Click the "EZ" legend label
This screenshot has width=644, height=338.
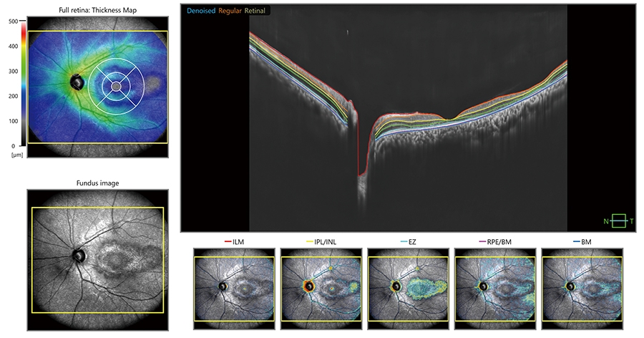point(412,242)
